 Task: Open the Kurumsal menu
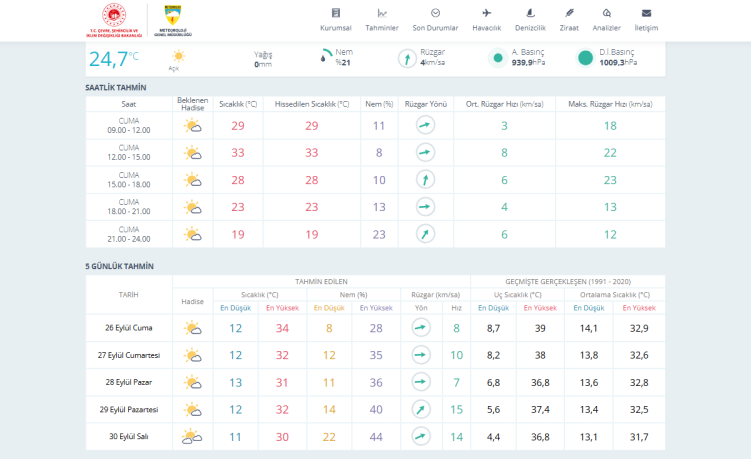coord(335,20)
